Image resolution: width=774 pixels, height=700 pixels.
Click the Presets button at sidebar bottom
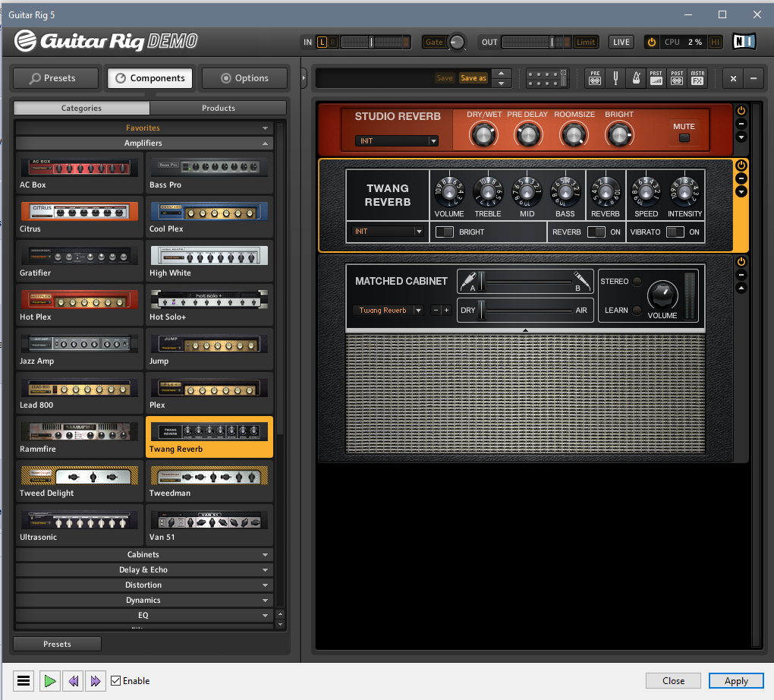(57, 644)
